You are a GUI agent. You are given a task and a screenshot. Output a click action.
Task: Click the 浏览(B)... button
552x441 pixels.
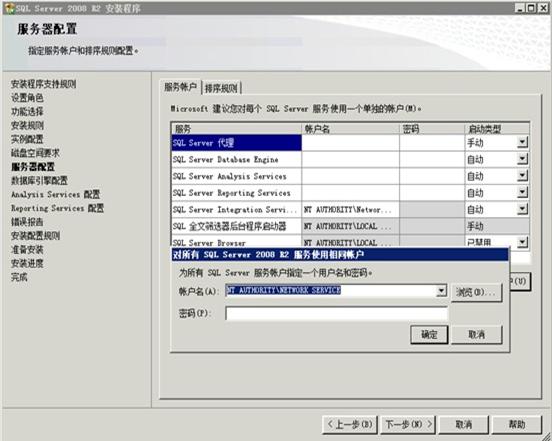pyautogui.click(x=477, y=292)
